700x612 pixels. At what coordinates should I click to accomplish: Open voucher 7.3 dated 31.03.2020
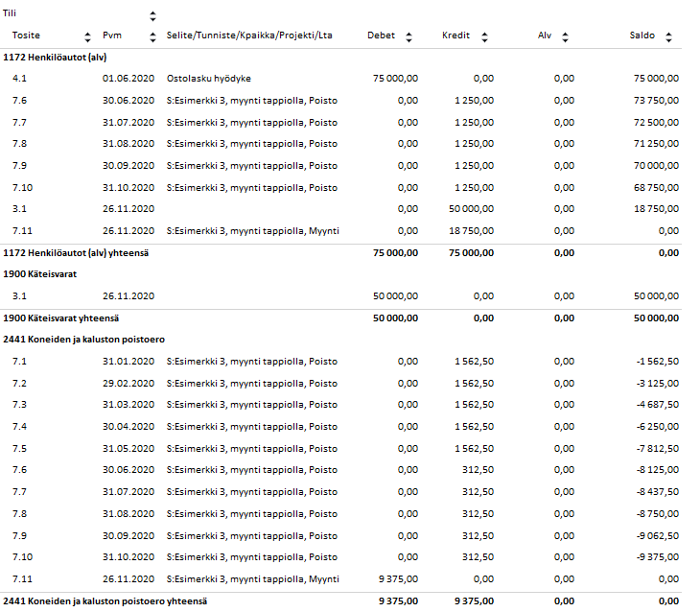19,405
